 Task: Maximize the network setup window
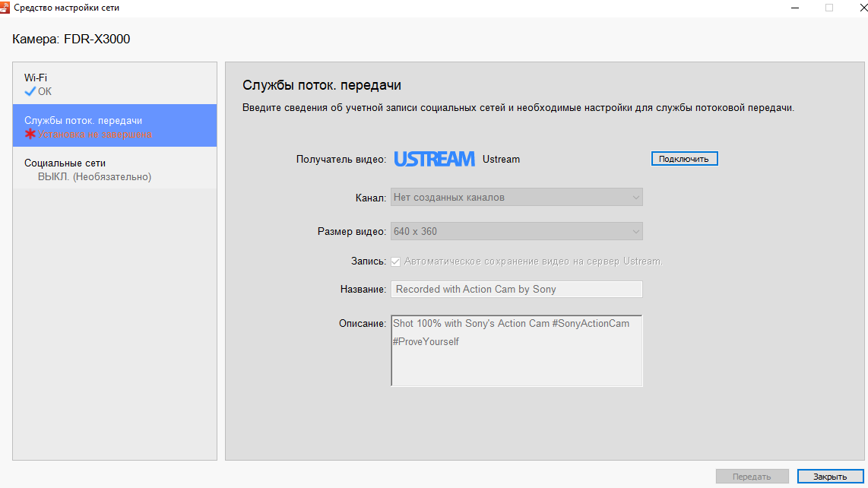829,8
